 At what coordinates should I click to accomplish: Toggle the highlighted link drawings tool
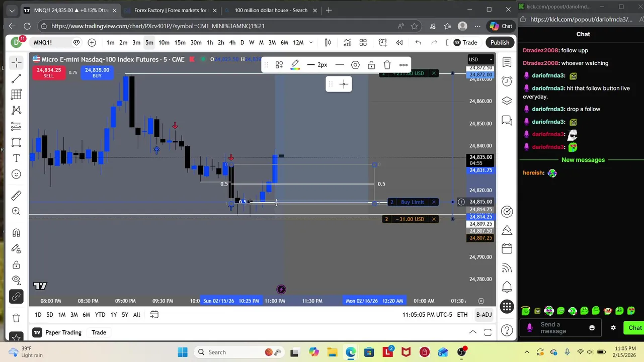pos(16,297)
